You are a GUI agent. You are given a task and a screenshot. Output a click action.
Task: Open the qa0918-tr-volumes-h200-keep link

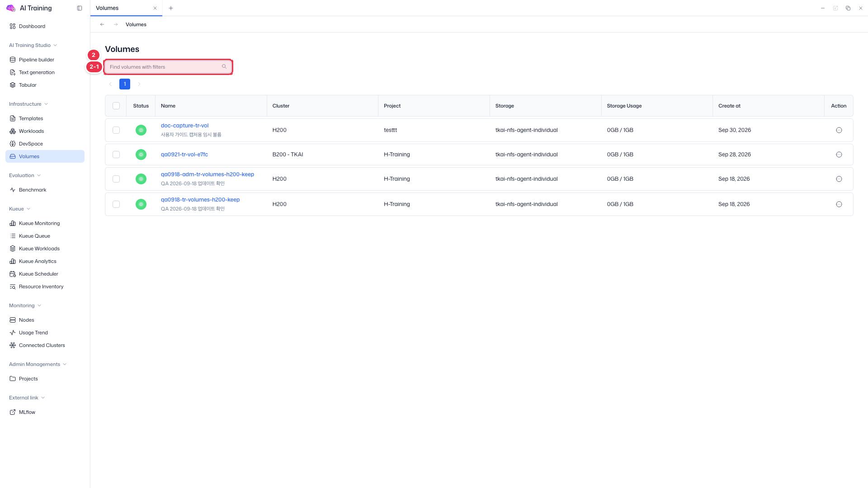(x=200, y=200)
